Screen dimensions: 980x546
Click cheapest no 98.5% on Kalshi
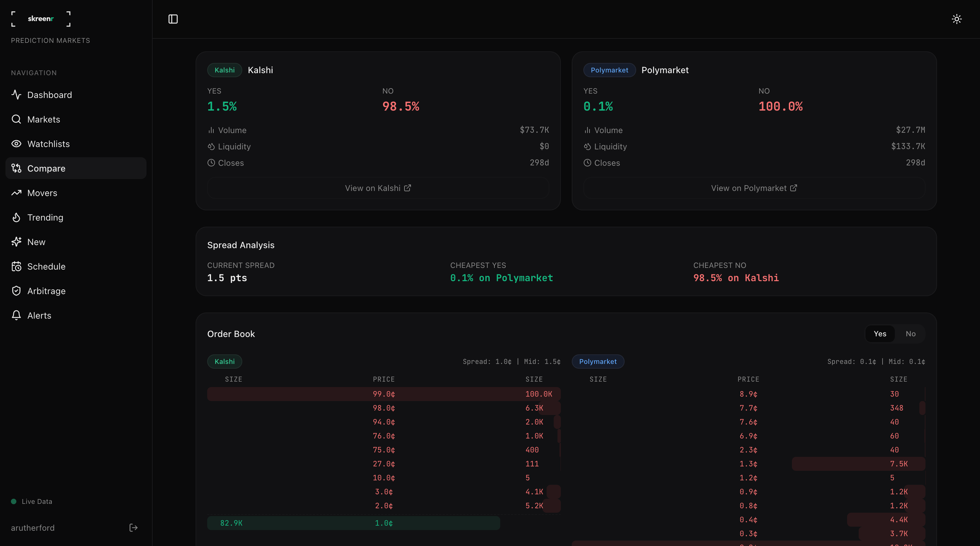pyautogui.click(x=736, y=278)
